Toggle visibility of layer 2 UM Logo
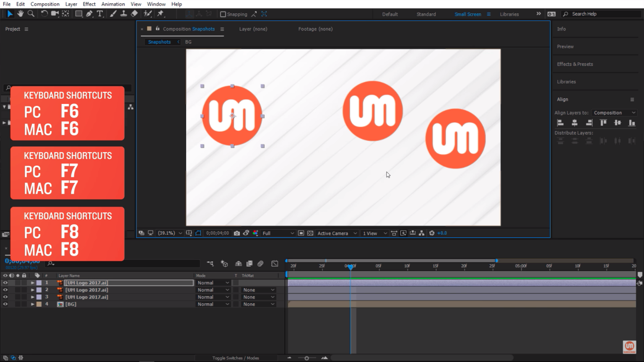 5,290
